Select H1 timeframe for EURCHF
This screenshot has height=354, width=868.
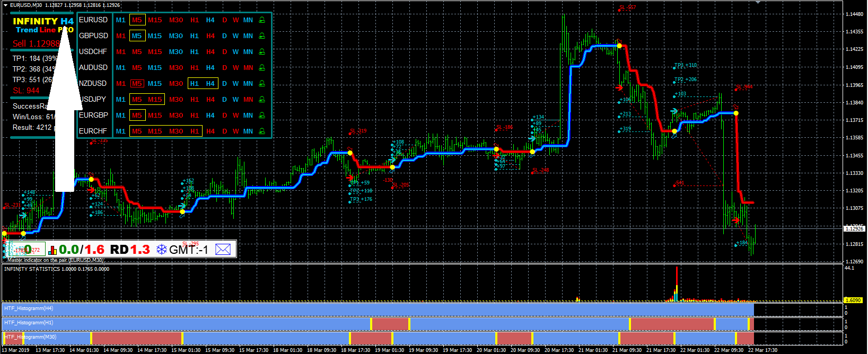(x=195, y=131)
